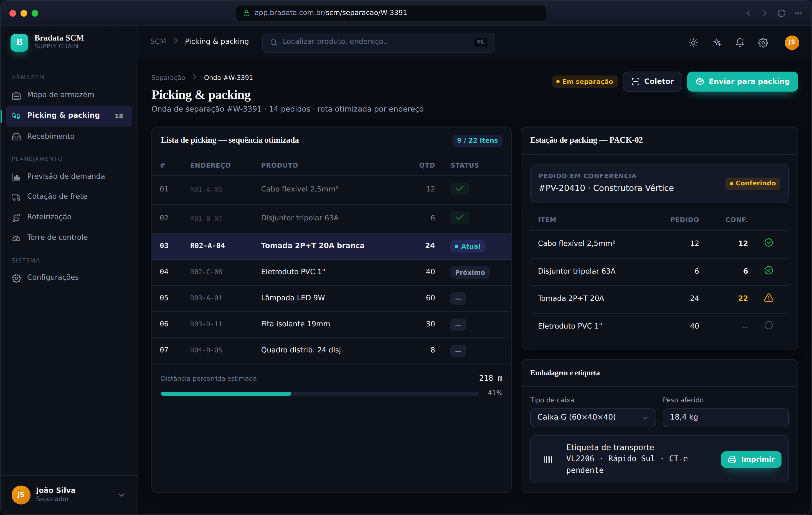Click the browser back arrow
This screenshot has width=812, height=515.
[x=748, y=13]
